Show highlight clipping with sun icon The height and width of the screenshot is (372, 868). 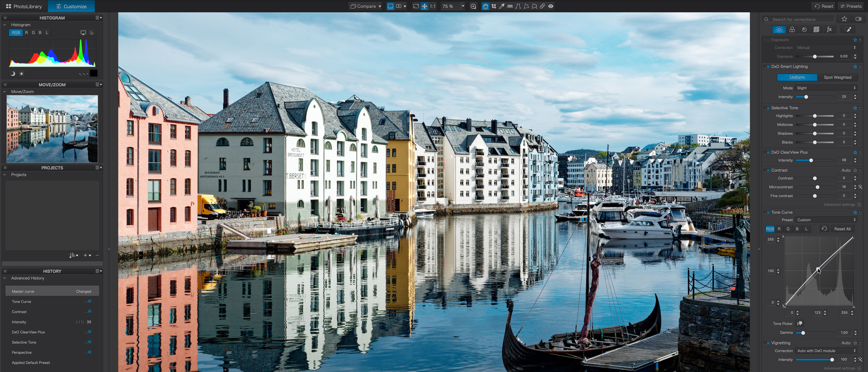tap(21, 74)
